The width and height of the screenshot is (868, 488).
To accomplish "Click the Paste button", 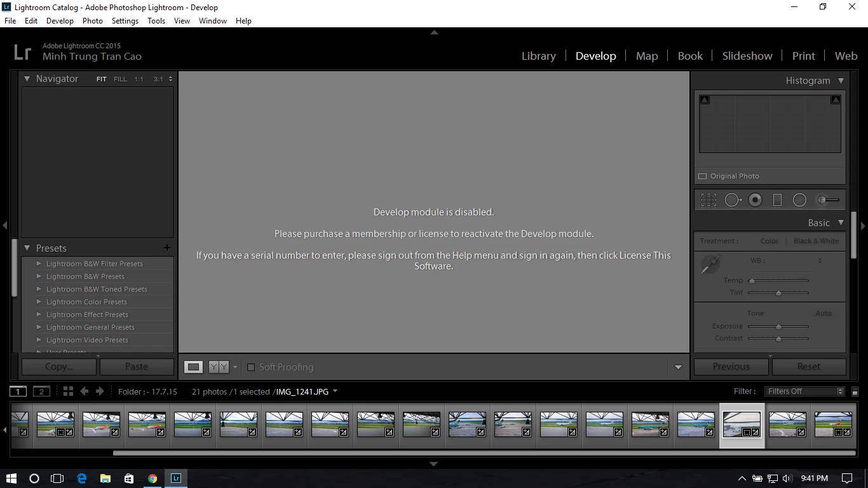I will [137, 367].
